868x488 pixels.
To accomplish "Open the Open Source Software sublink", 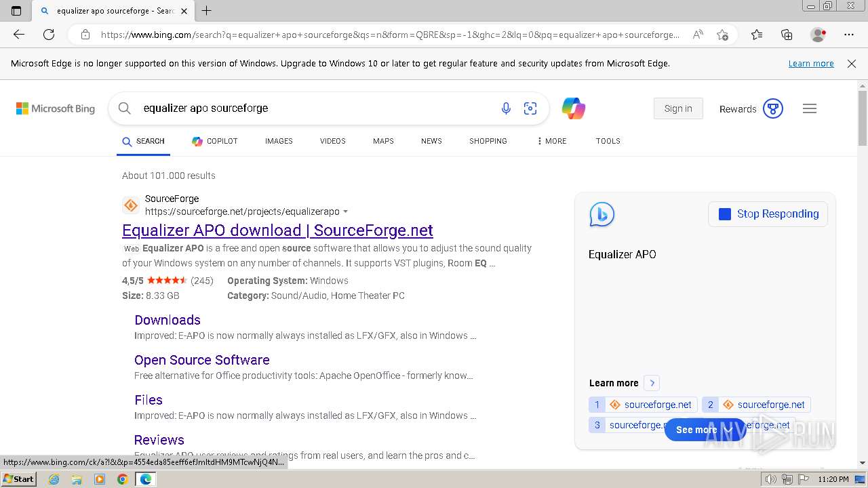I will click(x=202, y=360).
